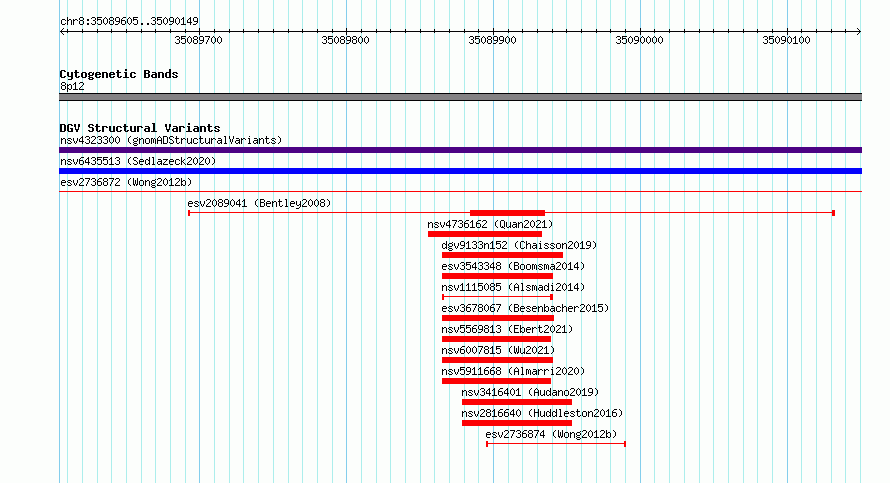Click ruler position 35090100
Image resolution: width=890 pixels, height=483 pixels.
click(x=786, y=40)
